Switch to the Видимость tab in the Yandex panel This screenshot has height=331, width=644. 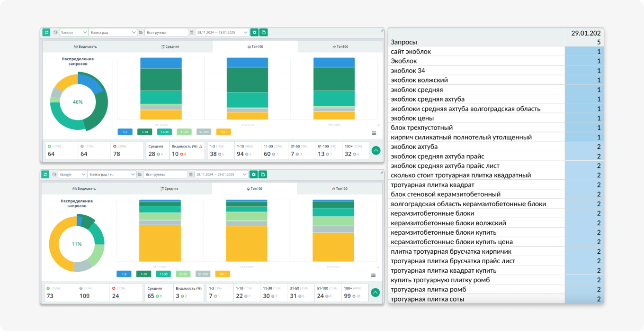(85, 46)
